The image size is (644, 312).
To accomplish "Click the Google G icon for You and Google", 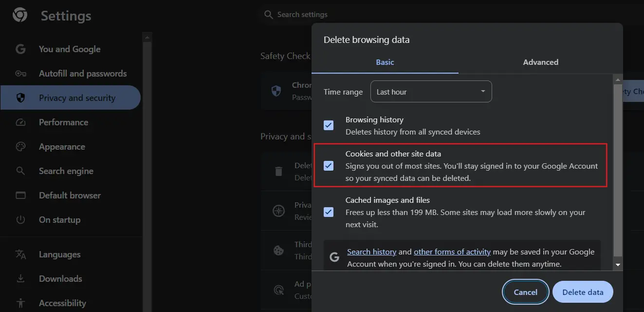I will pyautogui.click(x=20, y=49).
